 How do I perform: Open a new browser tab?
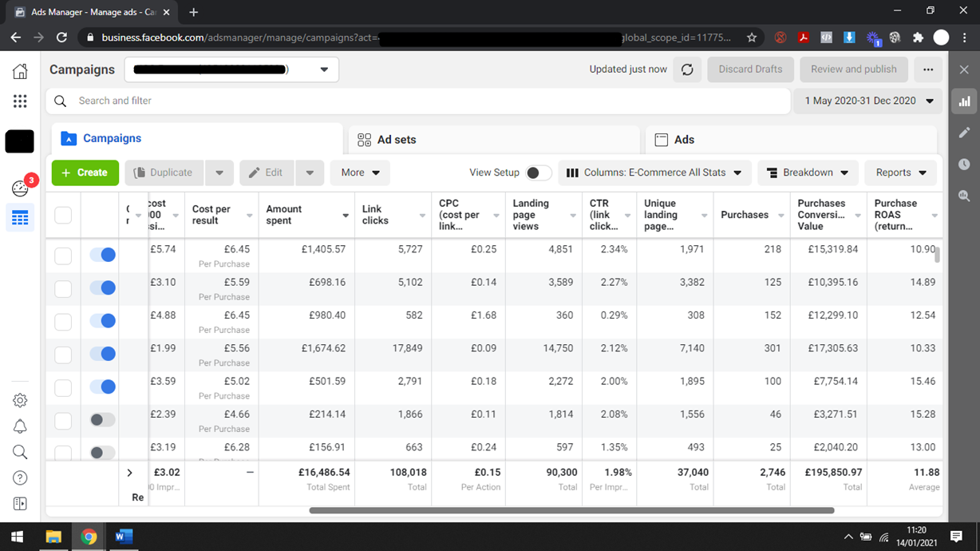tap(193, 12)
